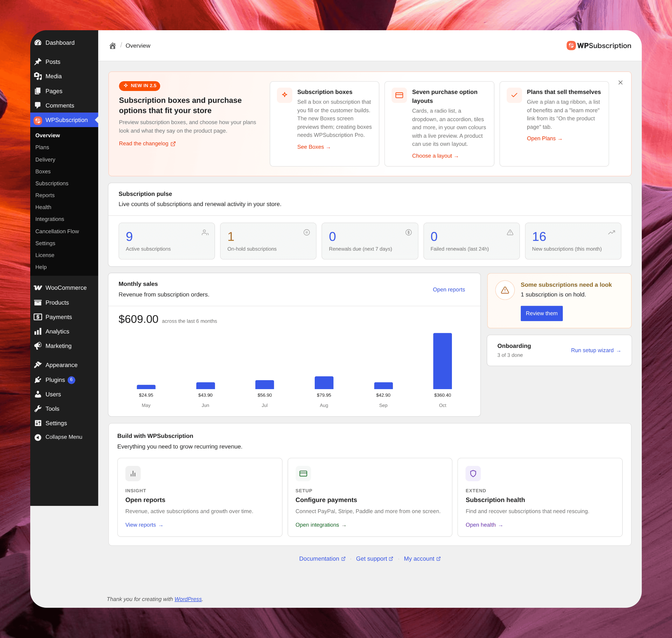Dismiss the New in 2.5 banner
Viewport: 672px width, 638px height.
click(620, 83)
